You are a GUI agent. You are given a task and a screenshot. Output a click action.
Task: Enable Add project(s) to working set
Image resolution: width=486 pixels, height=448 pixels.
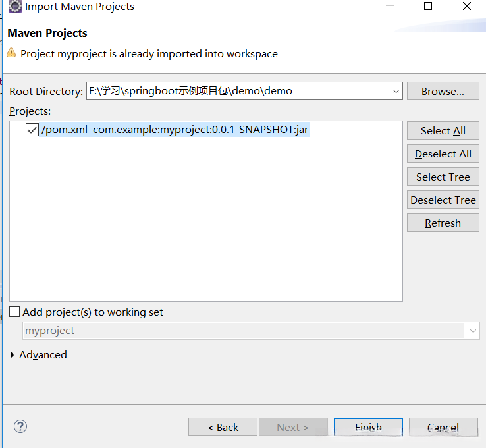click(15, 312)
